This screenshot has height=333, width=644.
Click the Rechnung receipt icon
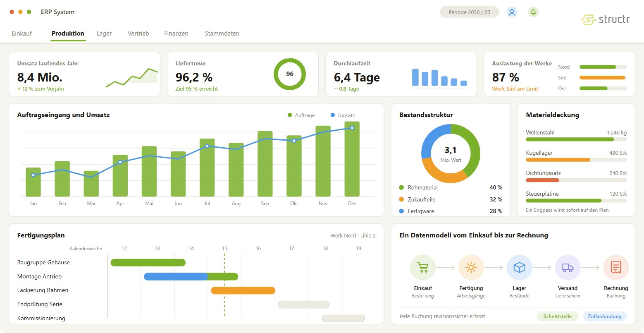tap(616, 268)
